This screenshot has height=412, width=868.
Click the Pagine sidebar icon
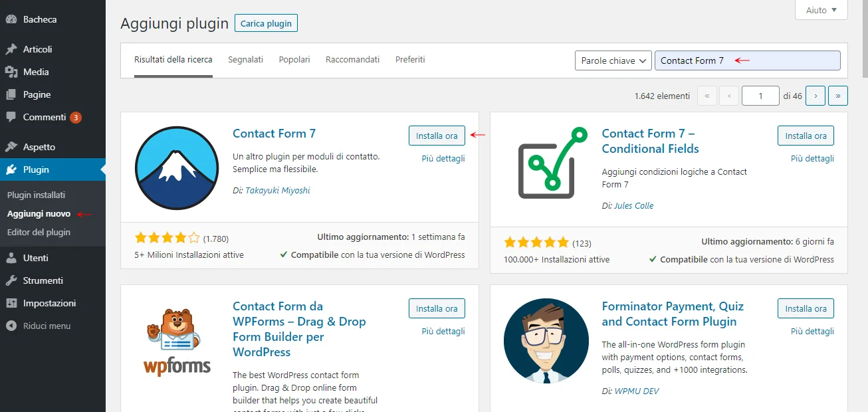coord(11,94)
